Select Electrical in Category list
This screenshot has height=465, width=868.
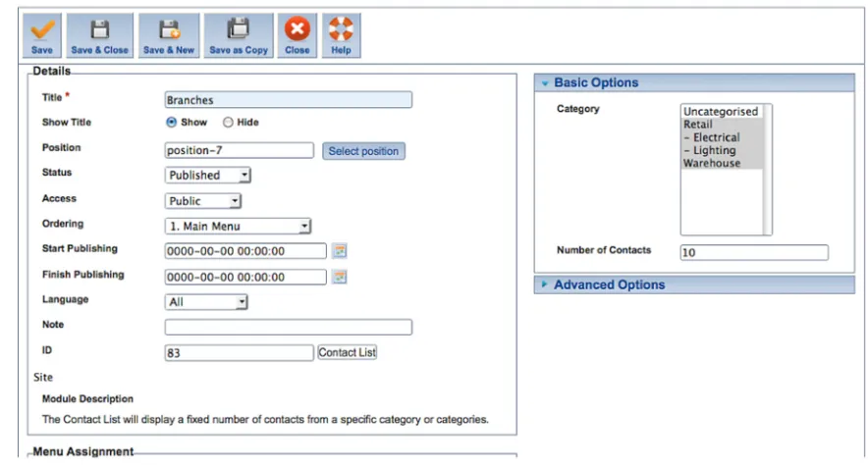pos(722,137)
